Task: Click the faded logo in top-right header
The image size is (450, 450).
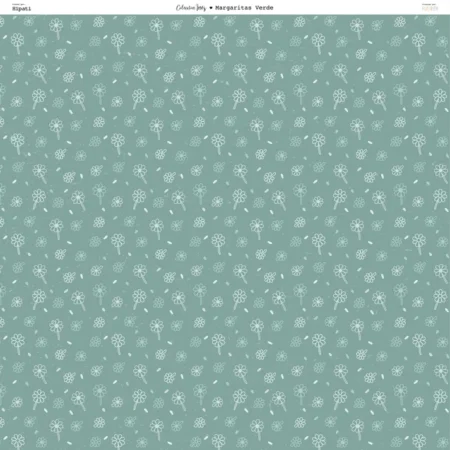Action: tap(430, 9)
